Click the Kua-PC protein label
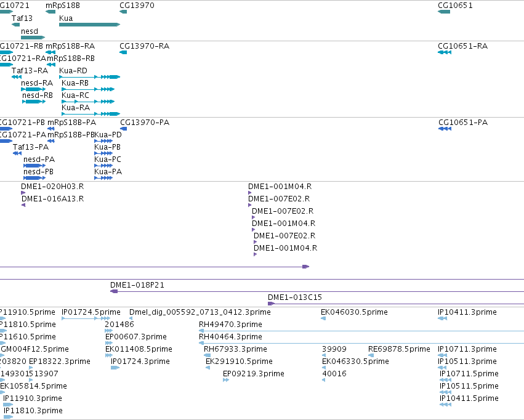Screen dimensions: 524x420 pyautogui.click(x=108, y=160)
